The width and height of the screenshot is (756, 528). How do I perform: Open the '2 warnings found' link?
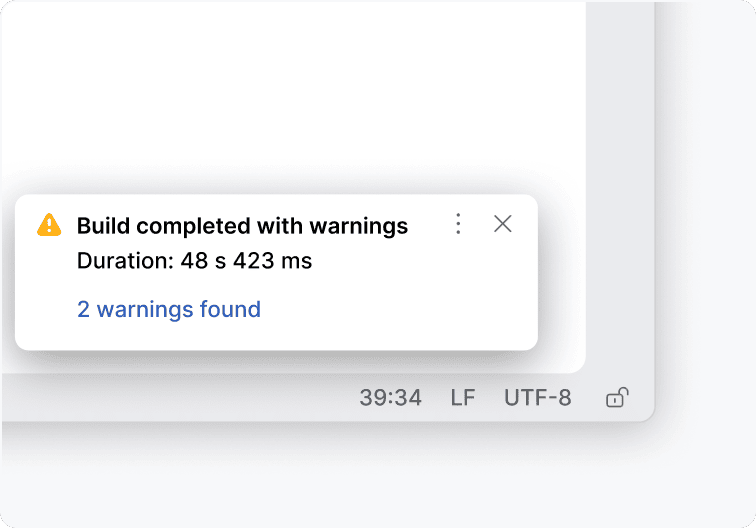tap(169, 309)
